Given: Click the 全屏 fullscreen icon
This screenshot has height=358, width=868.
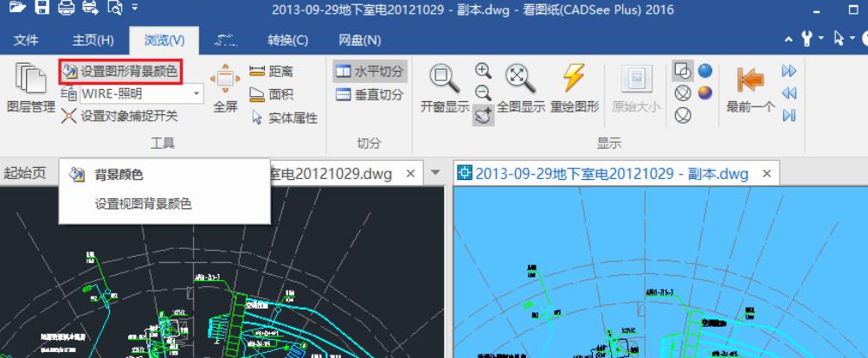Looking at the screenshot, I should 225,87.
